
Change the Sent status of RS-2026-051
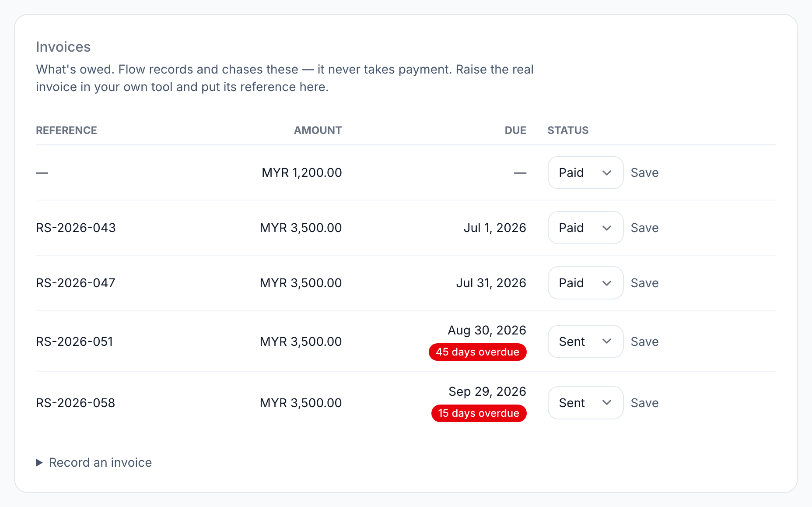(x=585, y=342)
